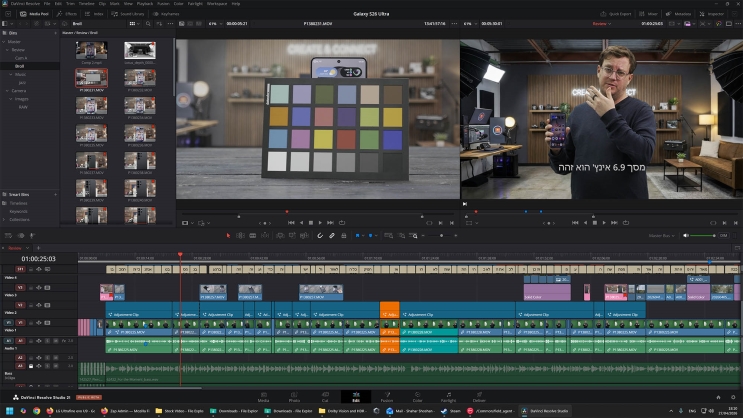Toggle auto track selector on Video 3
The width and height of the screenshot is (743, 418).
39,288
